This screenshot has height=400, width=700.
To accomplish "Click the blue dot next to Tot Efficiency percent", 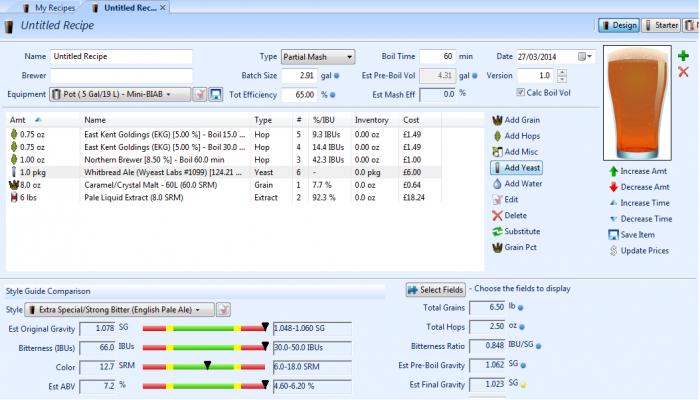I will pyautogui.click(x=333, y=95).
